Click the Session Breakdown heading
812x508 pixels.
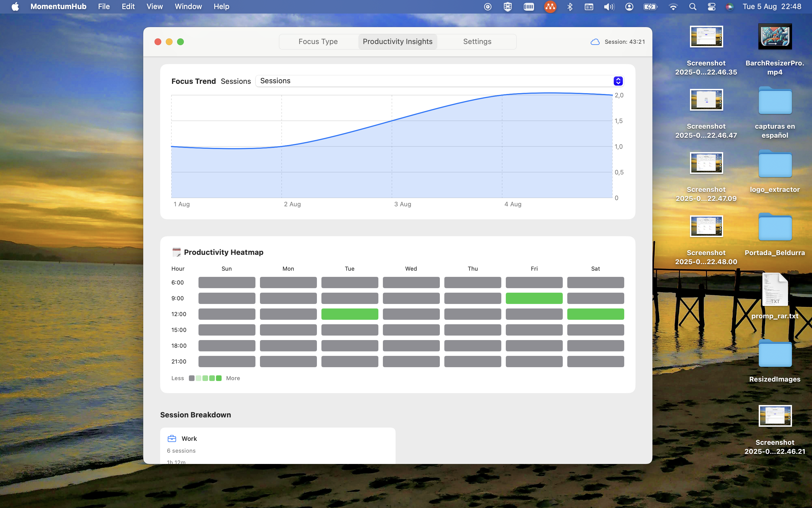click(196, 415)
